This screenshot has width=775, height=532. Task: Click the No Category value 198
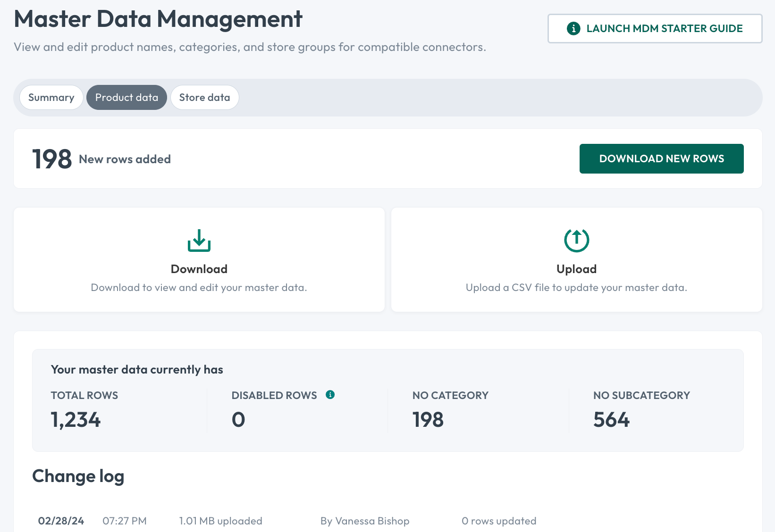tap(428, 419)
